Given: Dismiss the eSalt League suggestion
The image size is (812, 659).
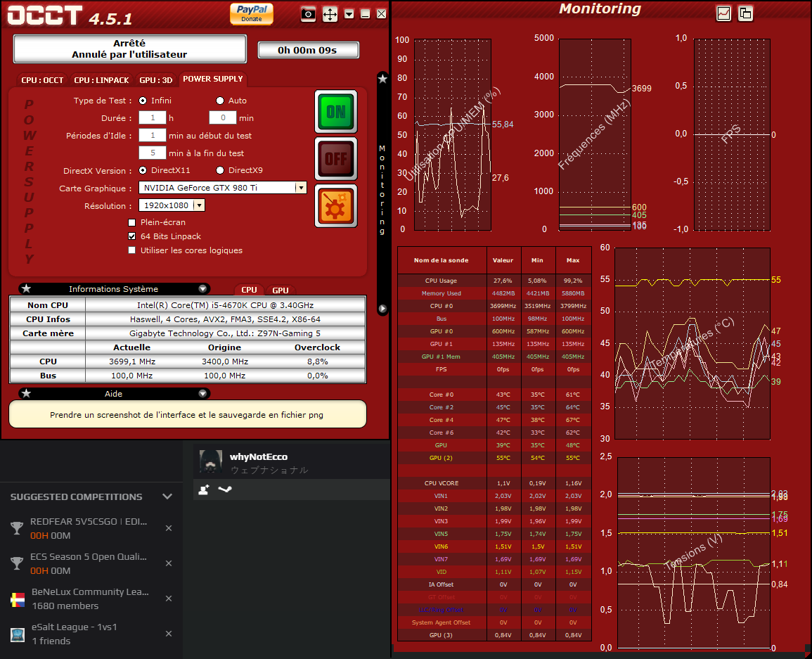Looking at the screenshot, I should [169, 634].
